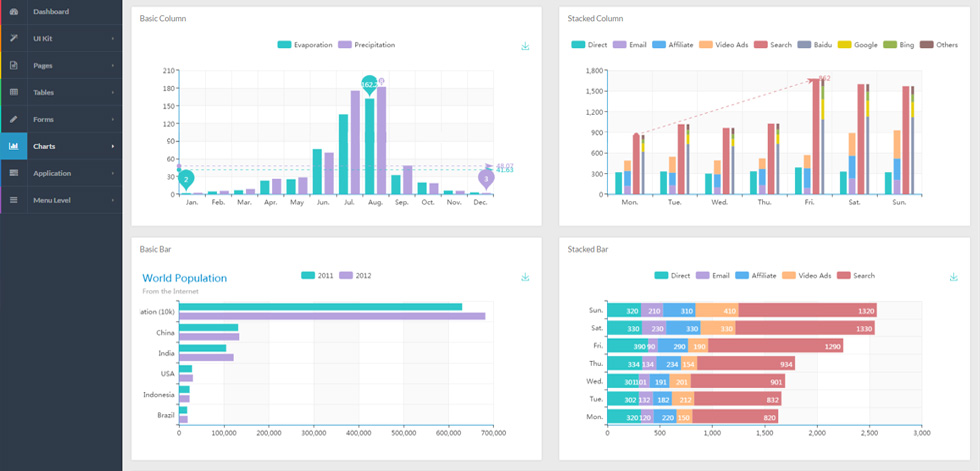Toggle Video Ads in Stacked Bar legend

point(806,275)
